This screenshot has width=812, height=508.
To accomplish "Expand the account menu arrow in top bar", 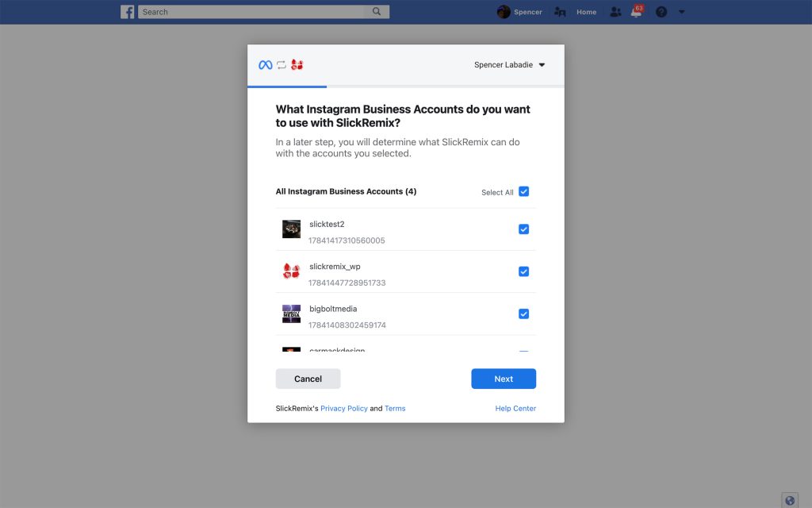I will click(x=681, y=12).
